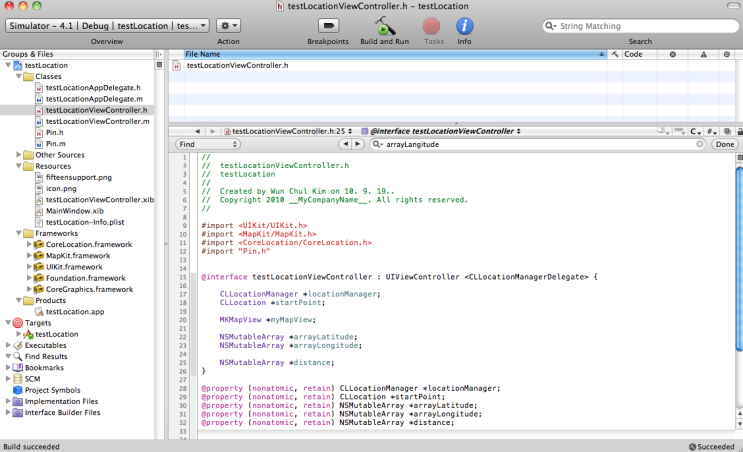Select testLocationAppDelegate.m file
The height and width of the screenshot is (452, 743).
pos(94,99)
